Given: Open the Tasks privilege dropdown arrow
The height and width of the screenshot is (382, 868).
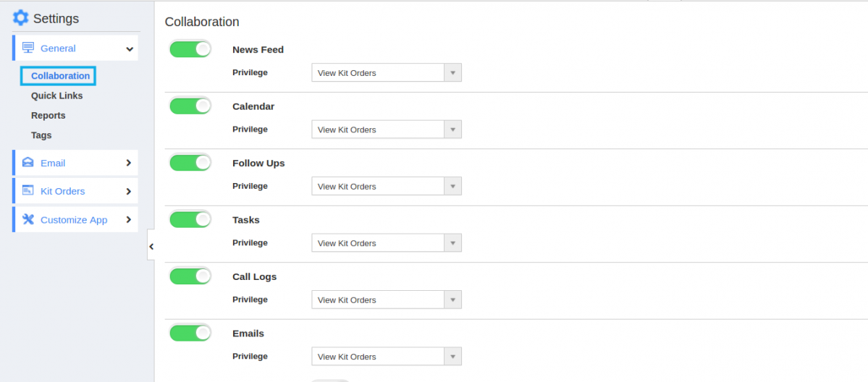Looking at the screenshot, I should [452, 243].
